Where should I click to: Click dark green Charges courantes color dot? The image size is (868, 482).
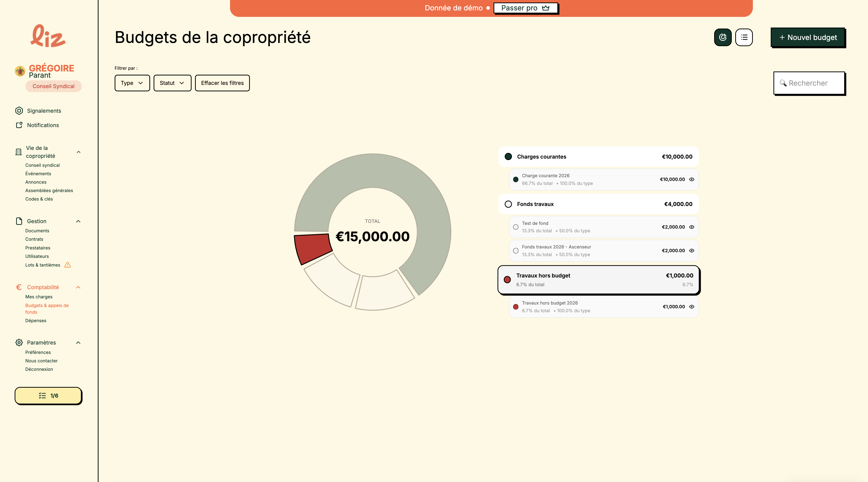[x=508, y=156]
